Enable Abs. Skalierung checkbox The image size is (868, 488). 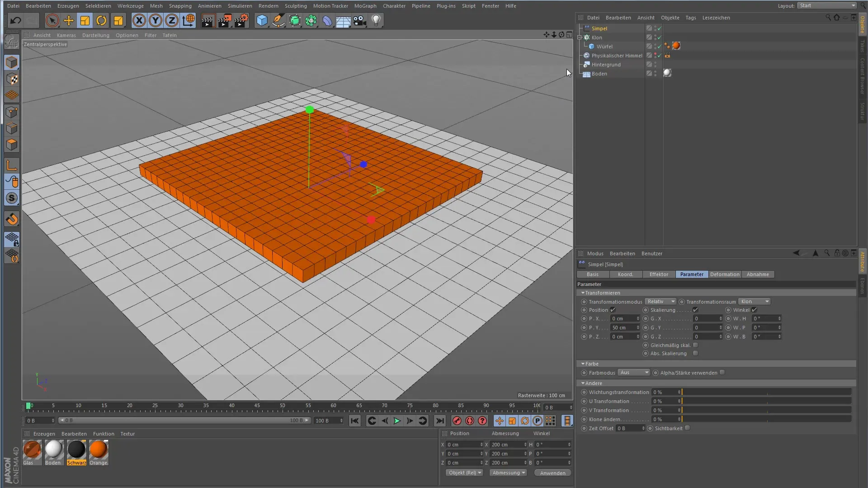pyautogui.click(x=696, y=353)
